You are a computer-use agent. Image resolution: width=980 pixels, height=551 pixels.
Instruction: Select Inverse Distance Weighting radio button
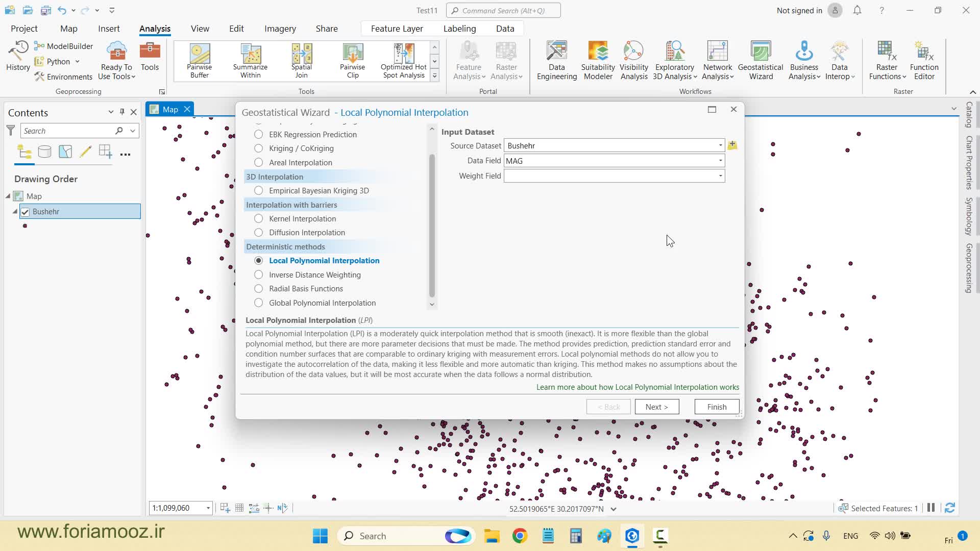point(259,274)
